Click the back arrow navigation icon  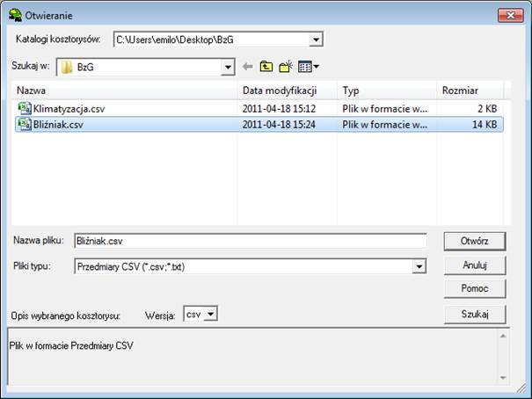pos(248,67)
